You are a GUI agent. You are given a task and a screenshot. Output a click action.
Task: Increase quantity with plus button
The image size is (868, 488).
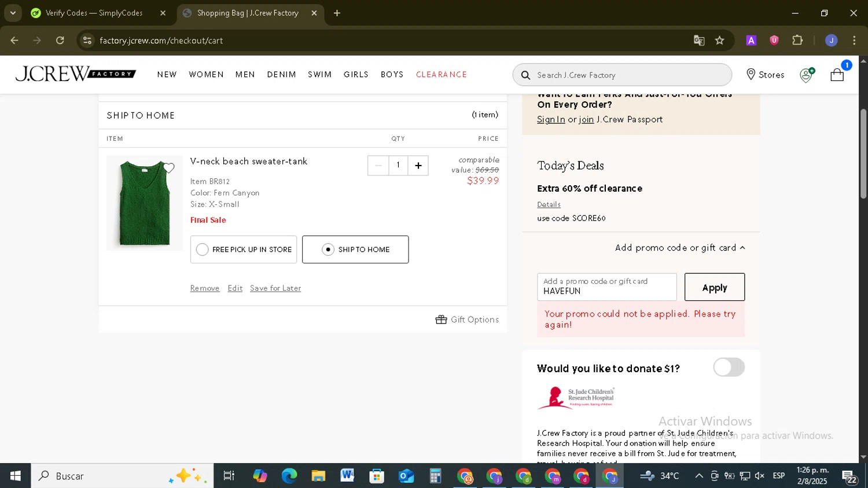(418, 166)
